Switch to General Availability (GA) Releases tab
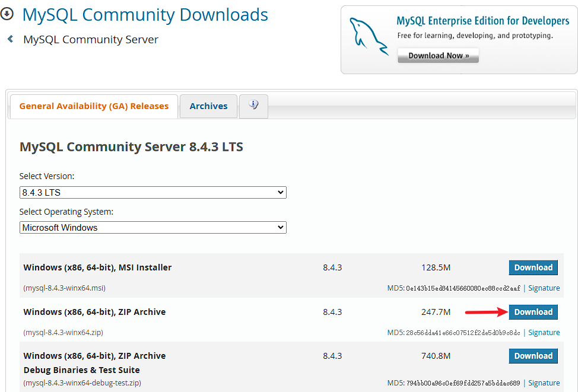Viewport: 578px width, 392px height. pos(94,106)
